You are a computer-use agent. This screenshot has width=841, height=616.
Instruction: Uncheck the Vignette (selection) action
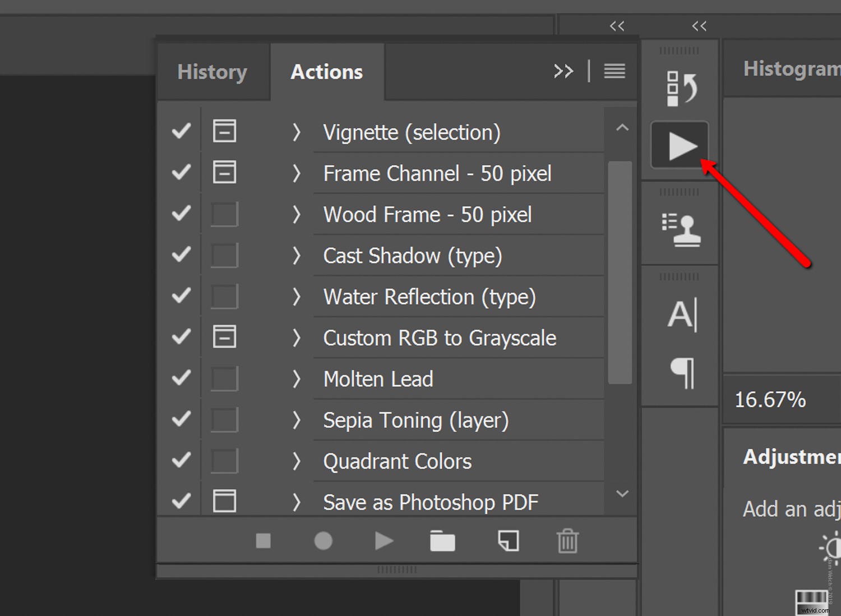[181, 131]
